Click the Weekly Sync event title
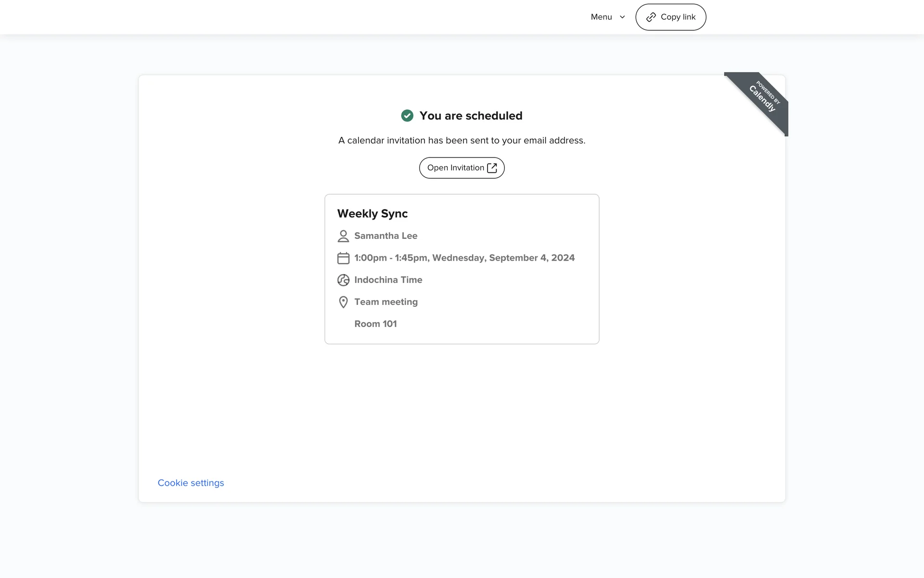Screen dimensions: 924x578 click(372, 213)
